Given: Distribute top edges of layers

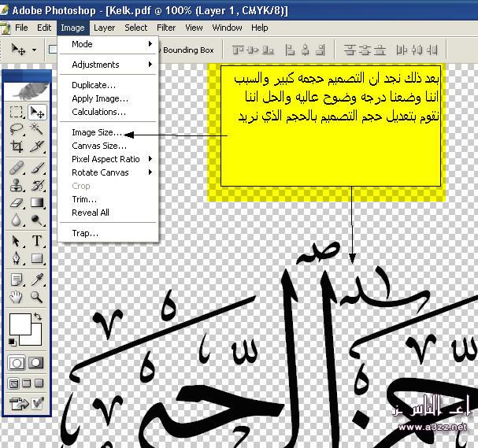Looking at the screenshot, I should [x=350, y=50].
